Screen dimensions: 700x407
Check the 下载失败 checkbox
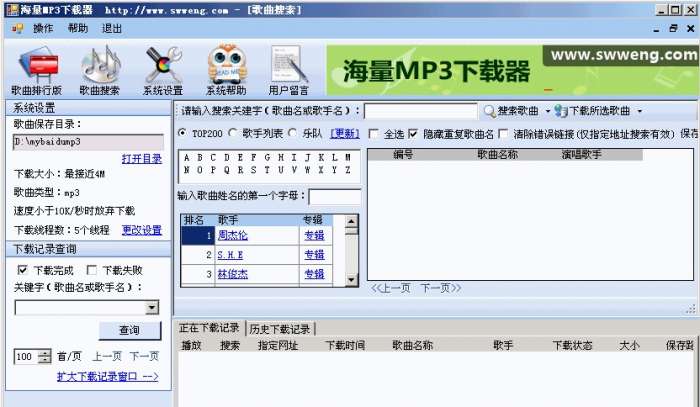coord(92,270)
